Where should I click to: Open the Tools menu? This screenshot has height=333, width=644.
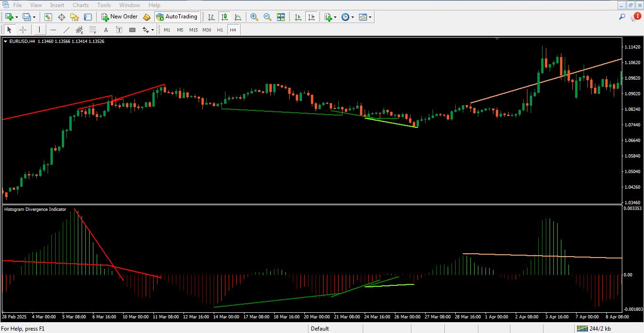tap(104, 5)
